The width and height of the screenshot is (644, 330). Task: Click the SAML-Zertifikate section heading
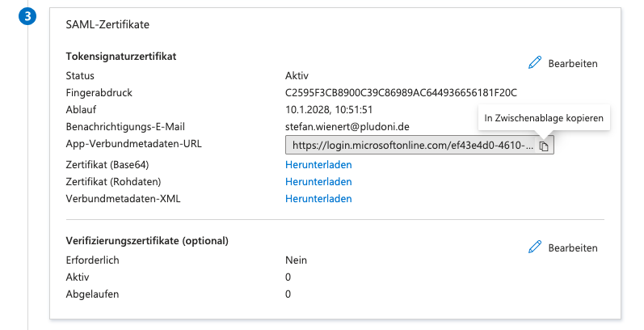107,24
